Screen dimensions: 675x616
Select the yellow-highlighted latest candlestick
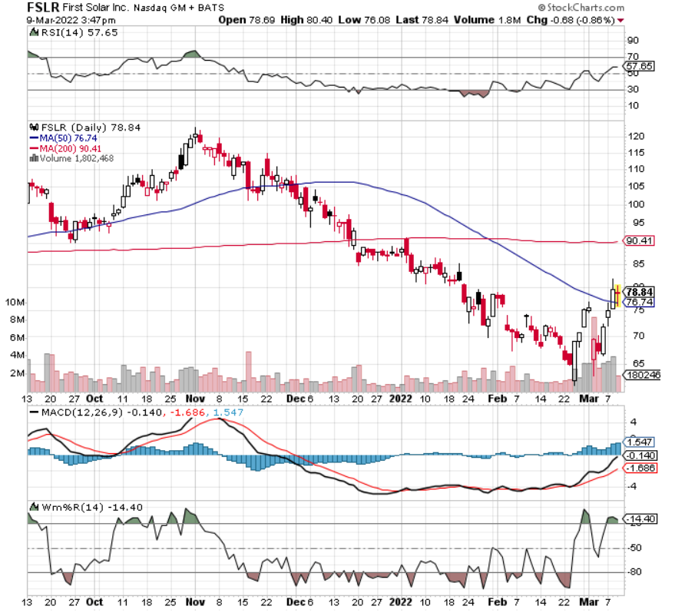[x=618, y=295]
